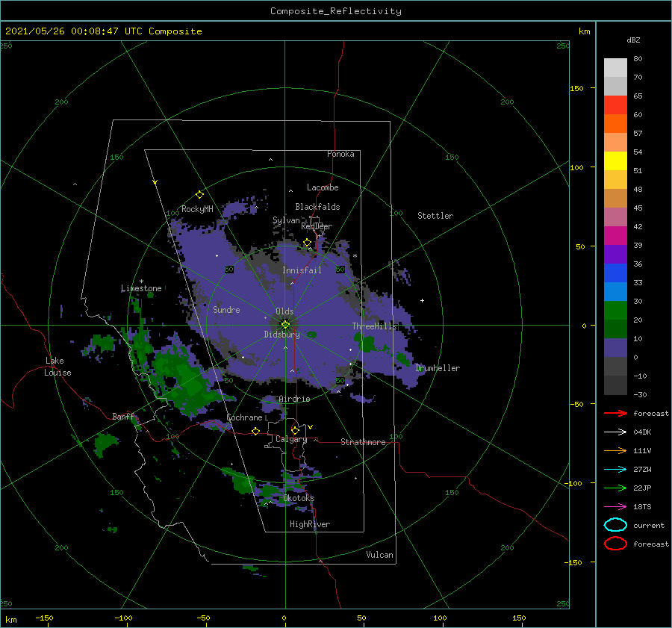Click the Drumheller city label

pyautogui.click(x=438, y=368)
